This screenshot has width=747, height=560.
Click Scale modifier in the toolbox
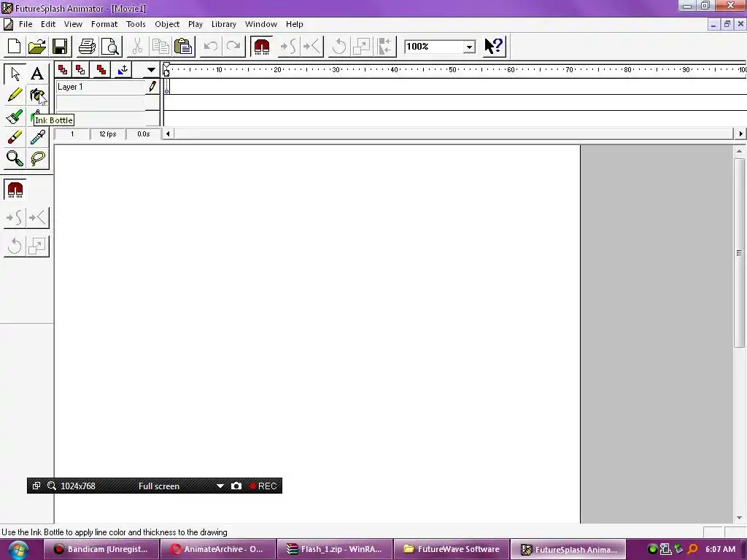[38, 246]
